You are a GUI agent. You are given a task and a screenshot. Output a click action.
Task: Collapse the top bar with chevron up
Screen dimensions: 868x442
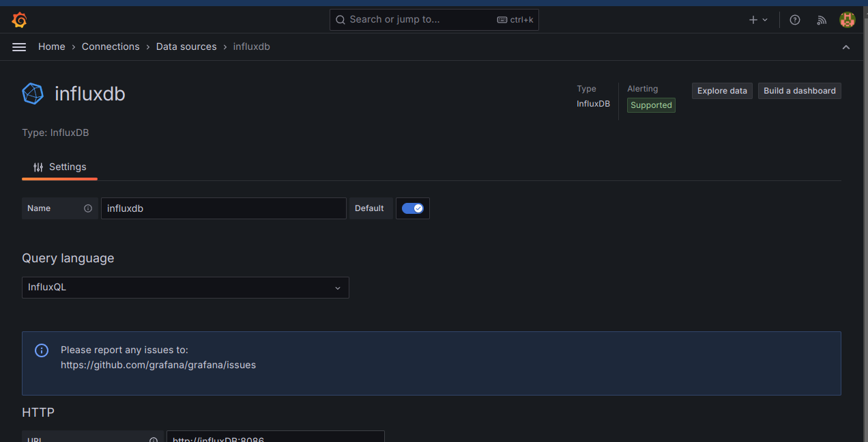click(846, 47)
